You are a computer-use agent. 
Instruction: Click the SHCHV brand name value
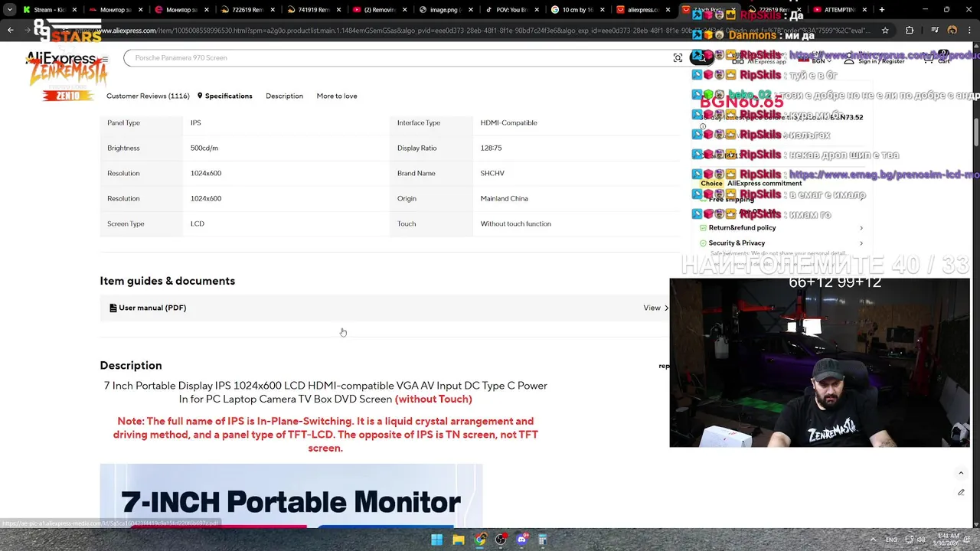(492, 173)
